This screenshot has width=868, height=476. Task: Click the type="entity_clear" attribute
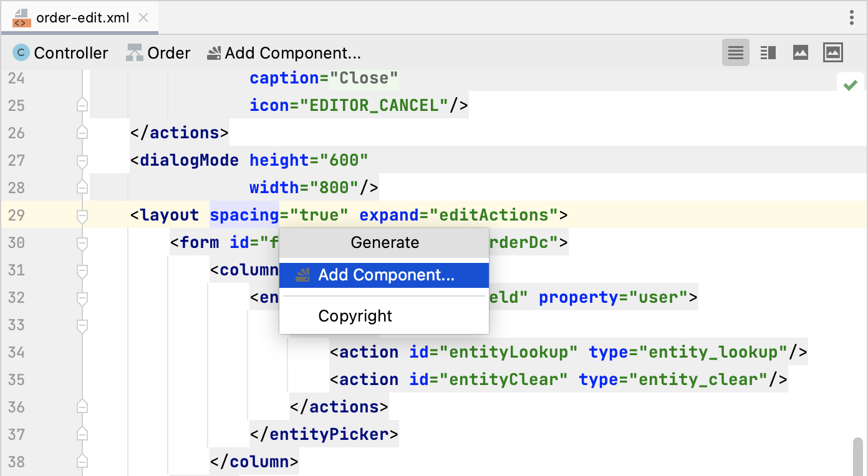pyautogui.click(x=673, y=379)
